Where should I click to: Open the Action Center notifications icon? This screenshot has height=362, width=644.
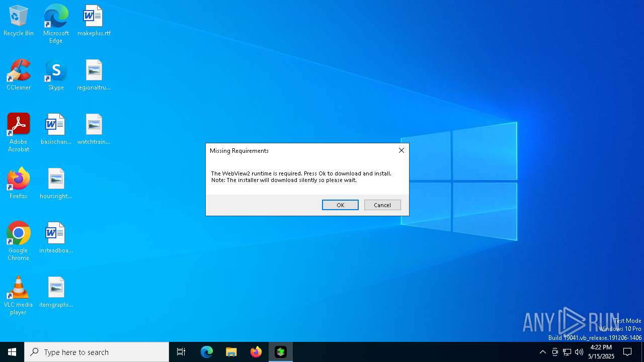pos(627,352)
